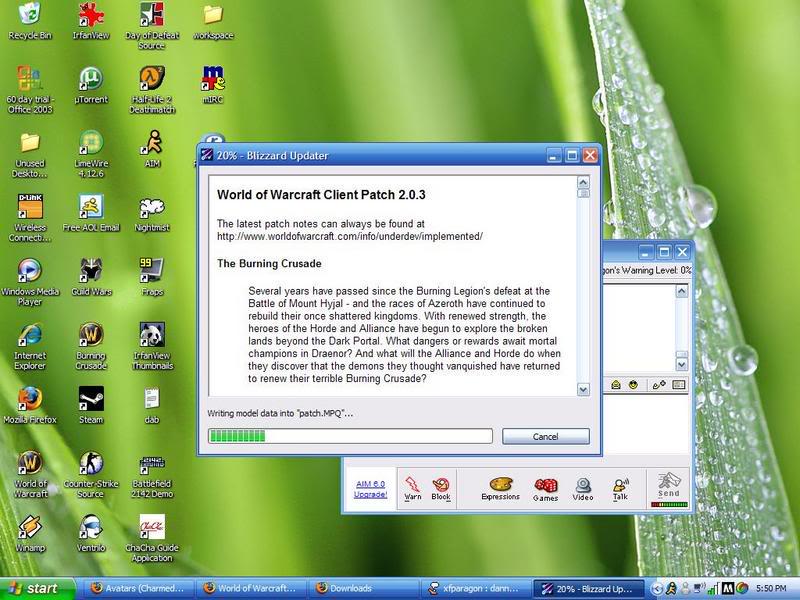Click the taskbar clock showing 5:50 PM

(x=771, y=588)
